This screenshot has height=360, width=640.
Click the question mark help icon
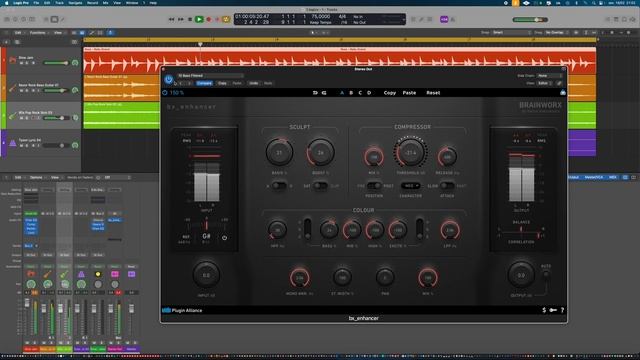pos(562,310)
